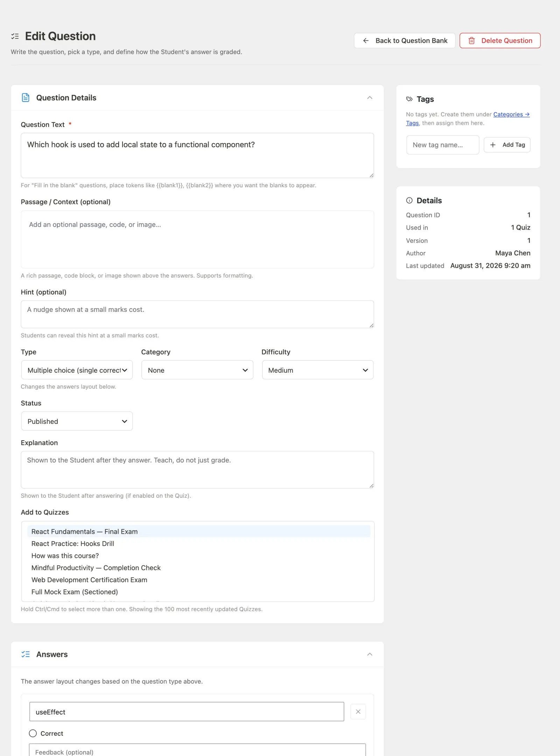This screenshot has width=560, height=756.
Task: Collapse the Question Details section
Action: (370, 98)
